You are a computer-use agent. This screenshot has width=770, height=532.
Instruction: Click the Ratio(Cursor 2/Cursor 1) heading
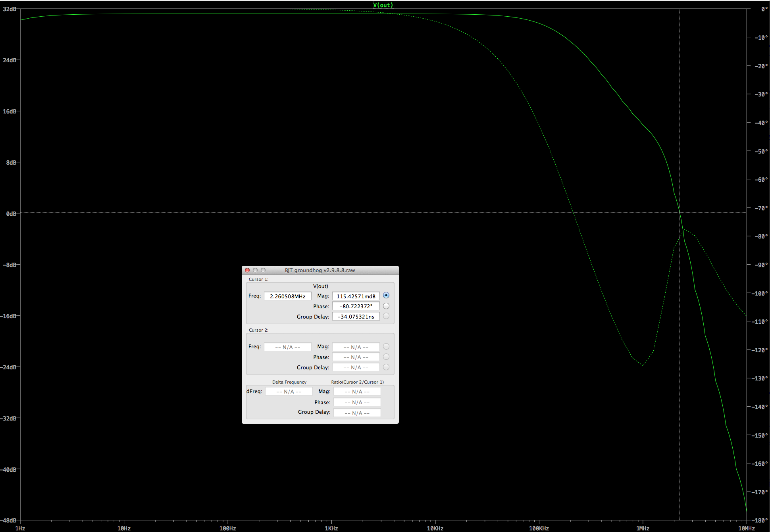tap(358, 382)
